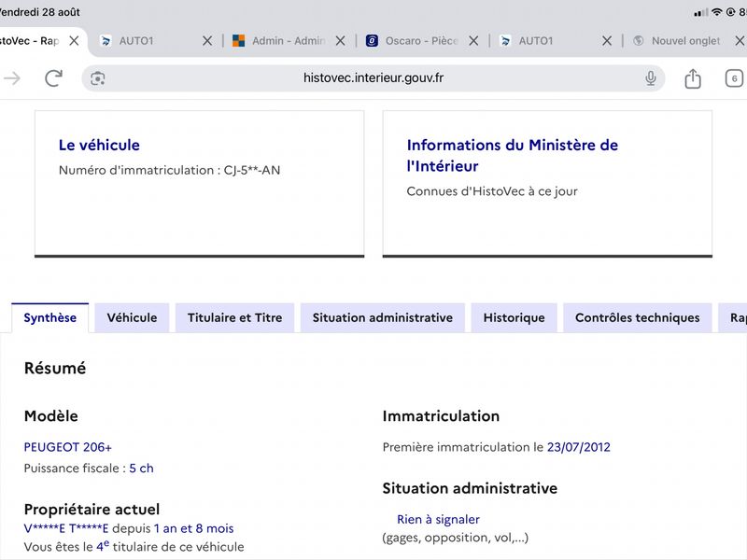Click the cellular signal bars icon
Screen dimensions: 747x560
click(701, 12)
